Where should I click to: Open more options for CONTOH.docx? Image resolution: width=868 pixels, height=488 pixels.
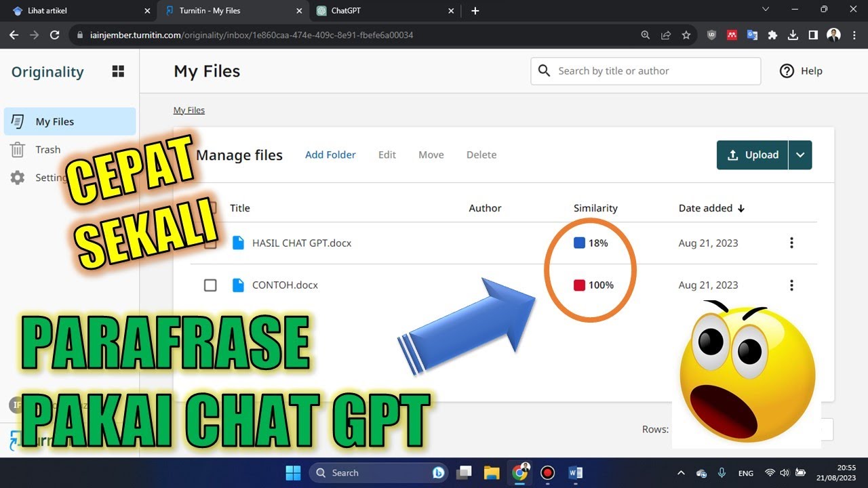[x=791, y=285]
